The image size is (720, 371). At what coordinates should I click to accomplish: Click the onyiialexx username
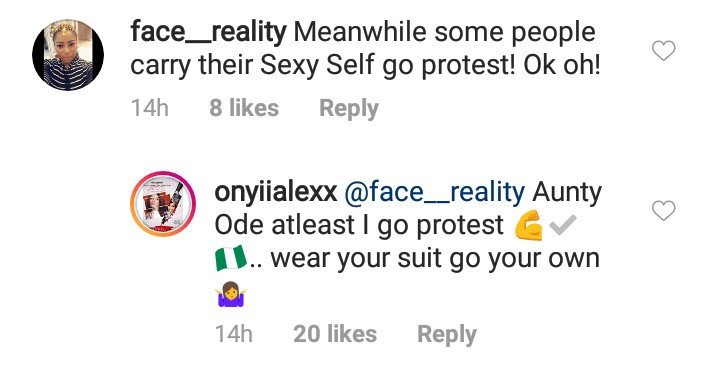pyautogui.click(x=276, y=193)
